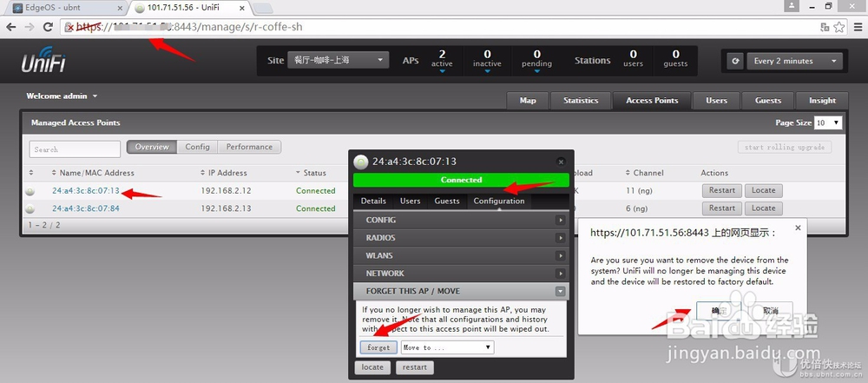Viewport: 868px width, 383px height.
Task: Click the browser back arrow
Action: pos(11,27)
